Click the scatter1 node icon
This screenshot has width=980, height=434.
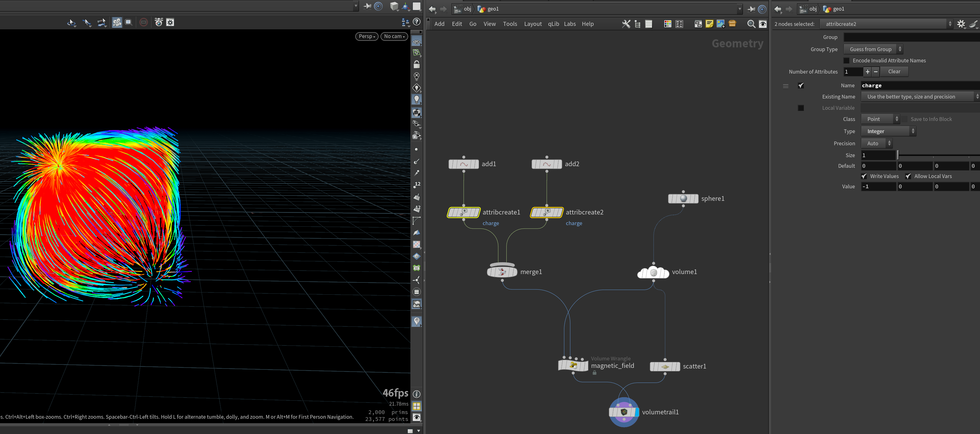tap(665, 366)
